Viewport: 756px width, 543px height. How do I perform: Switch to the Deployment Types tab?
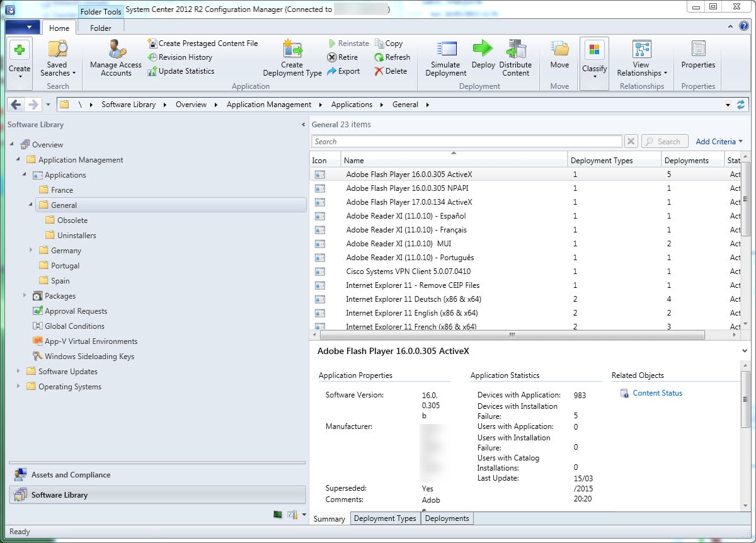(385, 518)
